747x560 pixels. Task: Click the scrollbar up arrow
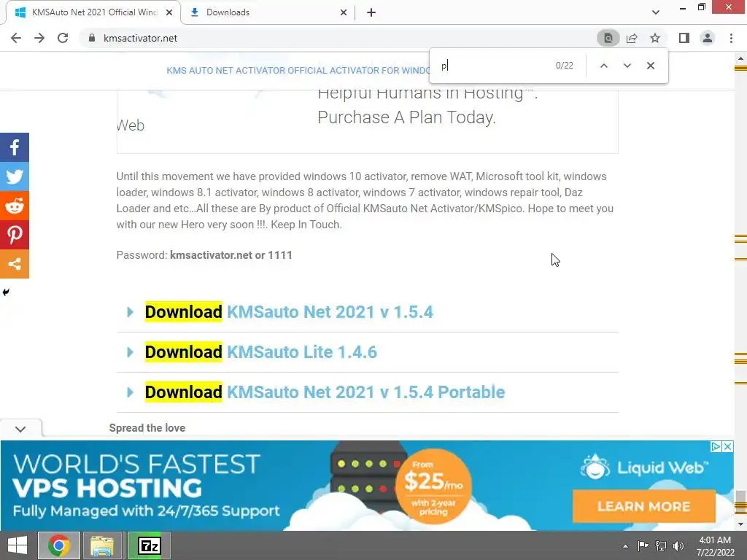[x=740, y=58]
